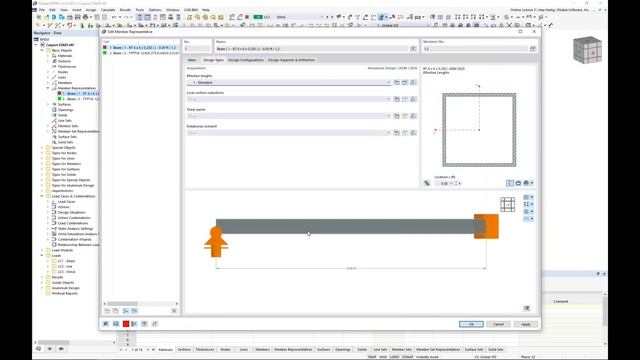
Task: Expand the Special Objects tree node
Action: [x=42, y=148]
